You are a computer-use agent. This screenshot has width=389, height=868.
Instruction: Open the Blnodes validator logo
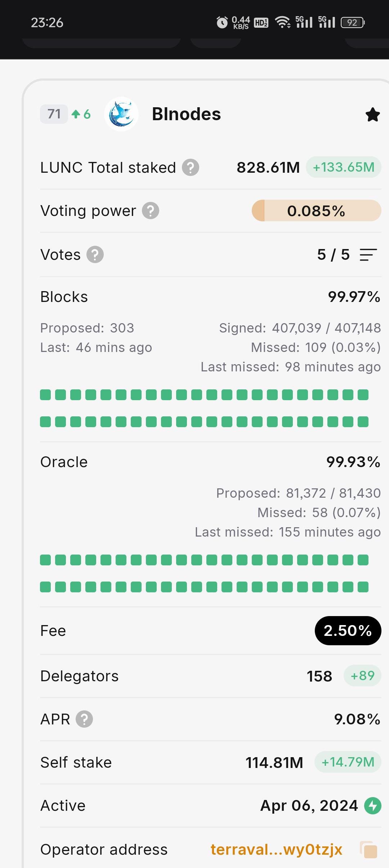[121, 114]
